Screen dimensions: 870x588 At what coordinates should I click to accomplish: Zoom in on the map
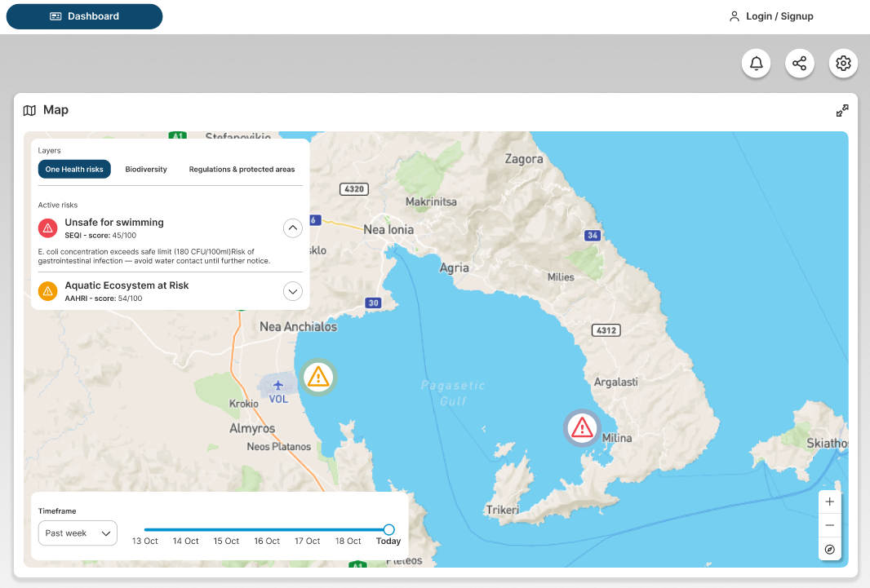[x=829, y=502]
